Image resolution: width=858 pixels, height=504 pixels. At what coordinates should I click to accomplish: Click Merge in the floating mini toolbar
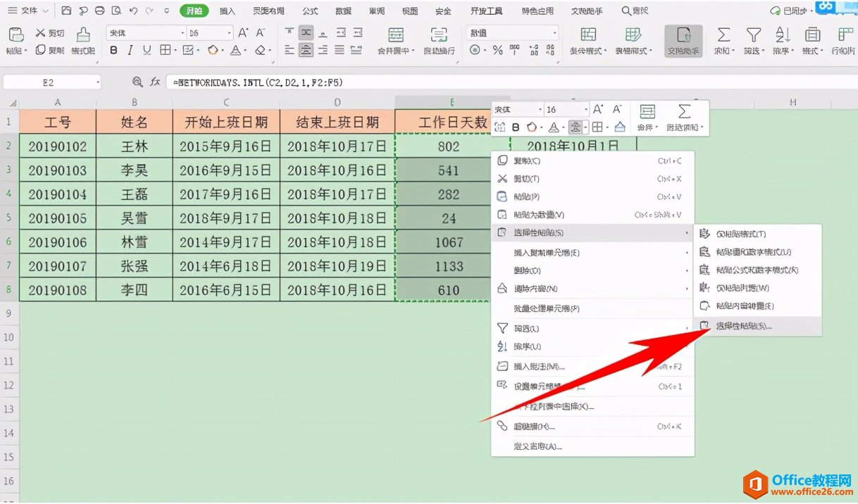pos(647,118)
